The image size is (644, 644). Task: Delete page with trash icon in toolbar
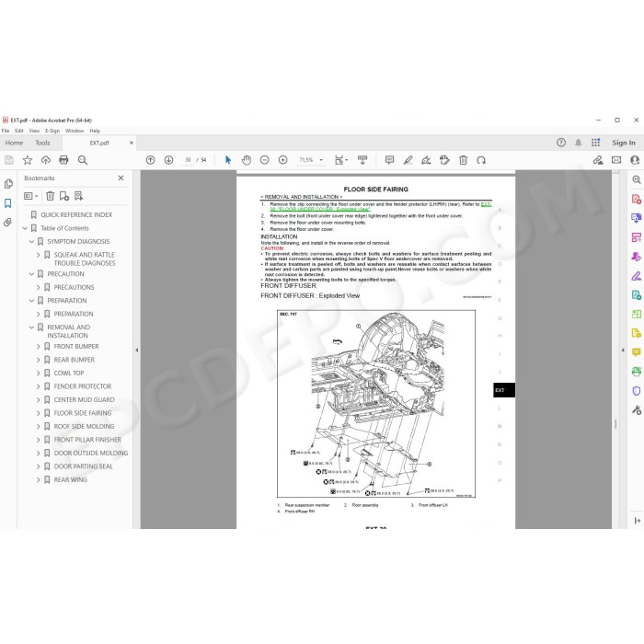463,160
